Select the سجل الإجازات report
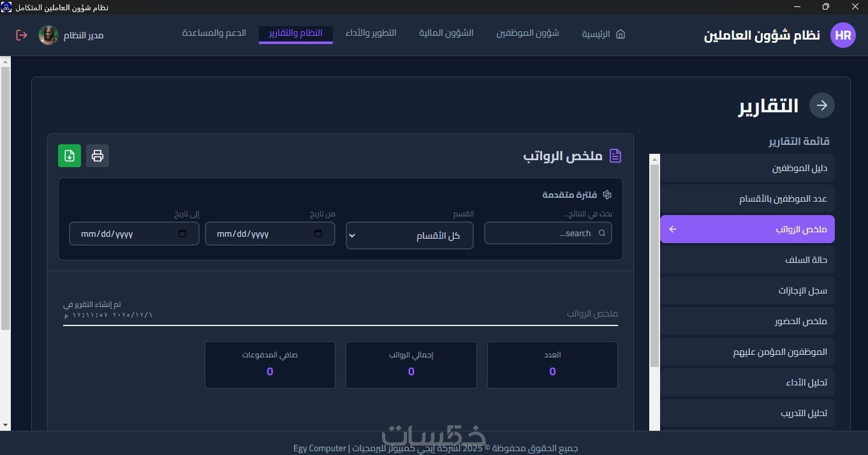 [x=747, y=291]
